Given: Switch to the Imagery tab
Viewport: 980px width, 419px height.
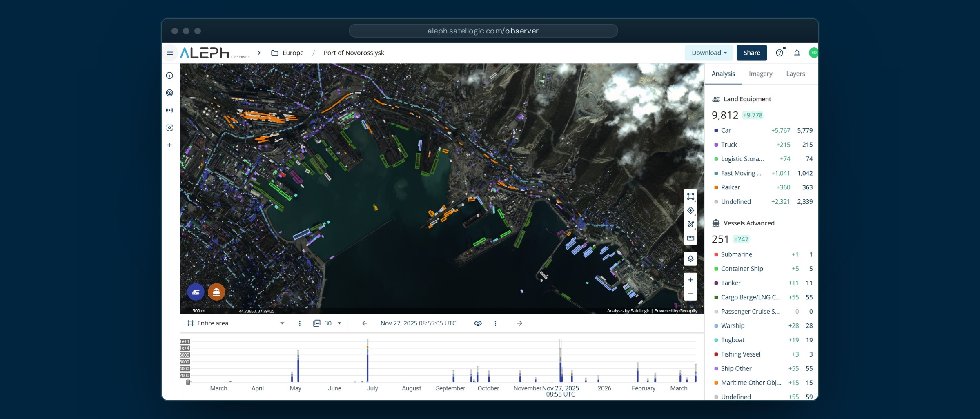Looking at the screenshot, I should pyautogui.click(x=760, y=74).
